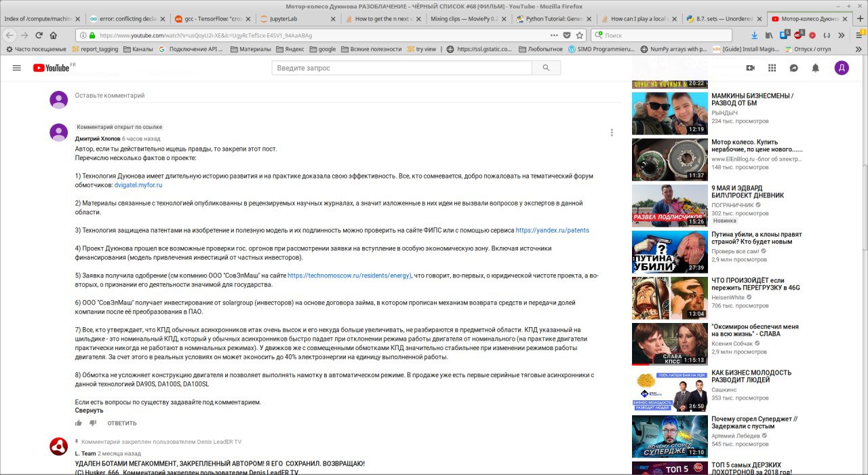This screenshot has width=868, height=475.
Task: Open the Оксимирон обеспечил меня video title
Action: [x=756, y=330]
